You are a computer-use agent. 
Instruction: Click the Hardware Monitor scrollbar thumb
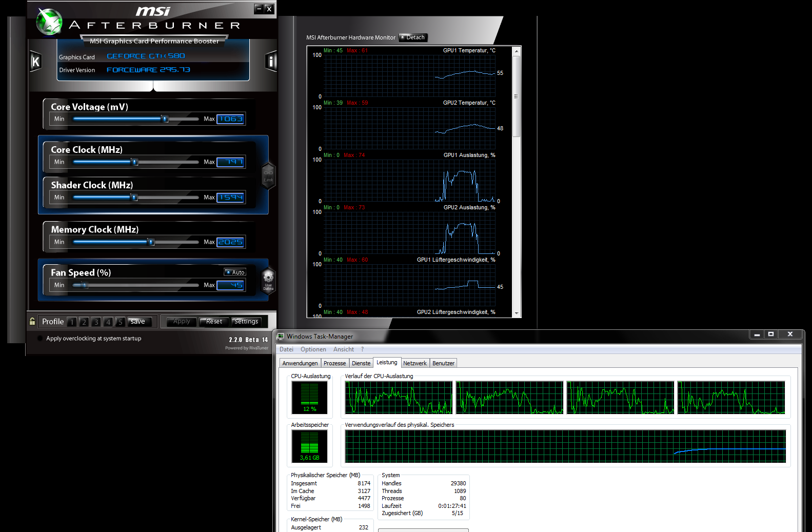(x=517, y=96)
